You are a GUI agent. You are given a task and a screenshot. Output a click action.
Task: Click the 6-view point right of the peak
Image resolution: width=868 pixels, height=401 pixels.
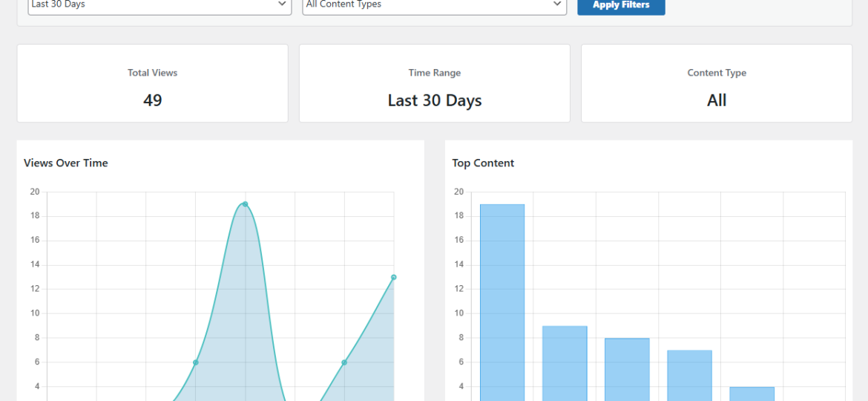[344, 362]
